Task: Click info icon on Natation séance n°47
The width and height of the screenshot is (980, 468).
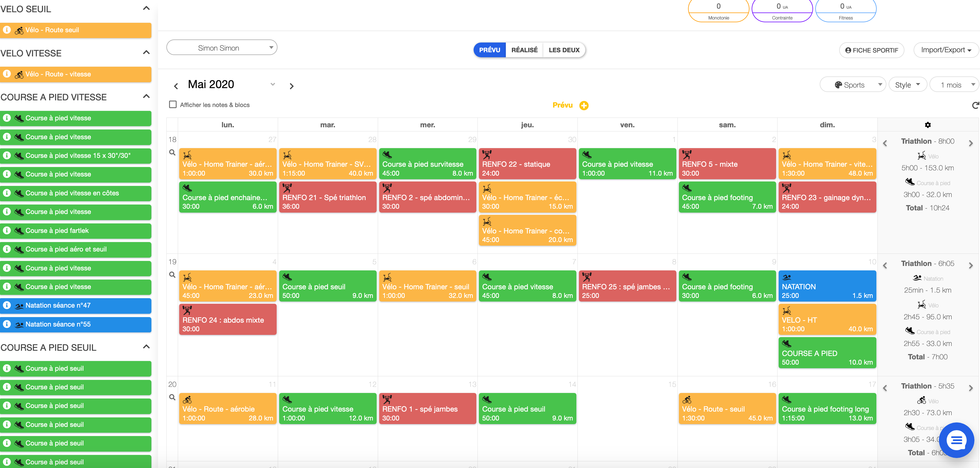Action: (7, 305)
